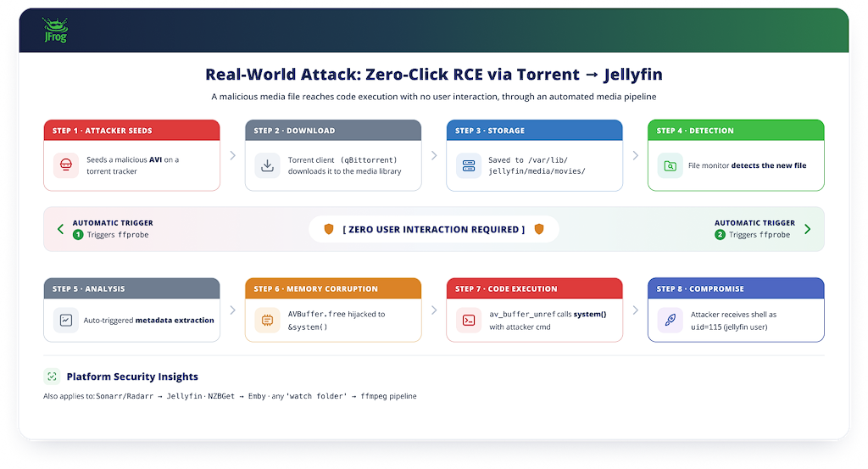This screenshot has height=469, width=868.
Task: Click the chart analysis icon in Step 5
Action: click(x=66, y=320)
